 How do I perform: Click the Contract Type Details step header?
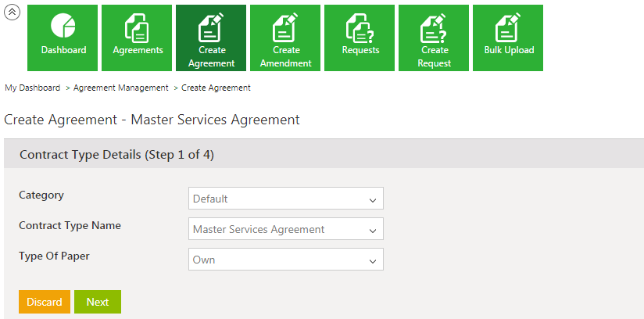(116, 155)
